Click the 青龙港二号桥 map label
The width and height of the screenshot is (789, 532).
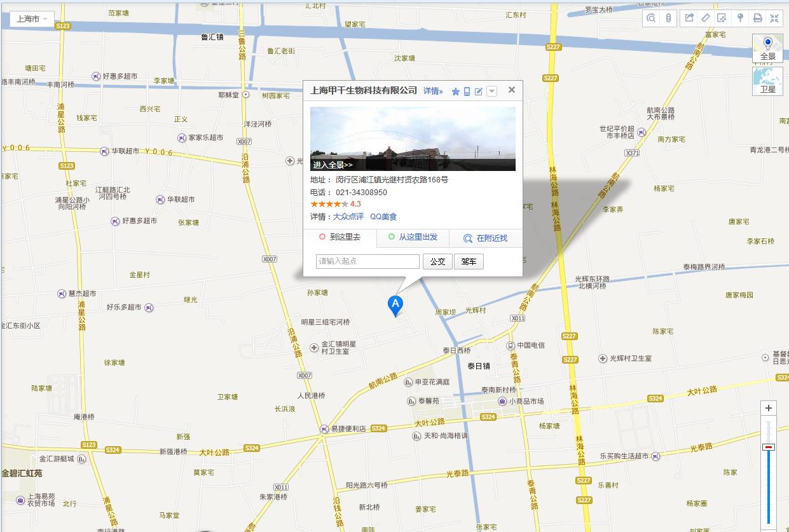(769, 150)
